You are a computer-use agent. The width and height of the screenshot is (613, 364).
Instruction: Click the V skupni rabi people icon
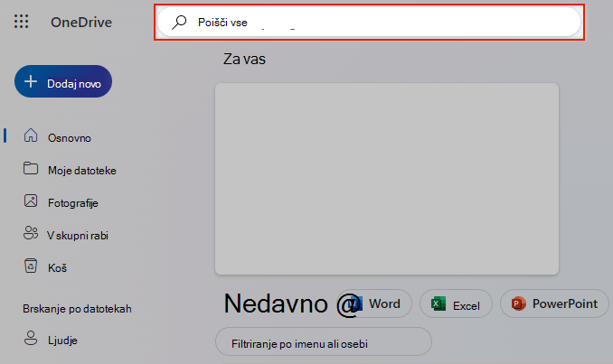31,233
